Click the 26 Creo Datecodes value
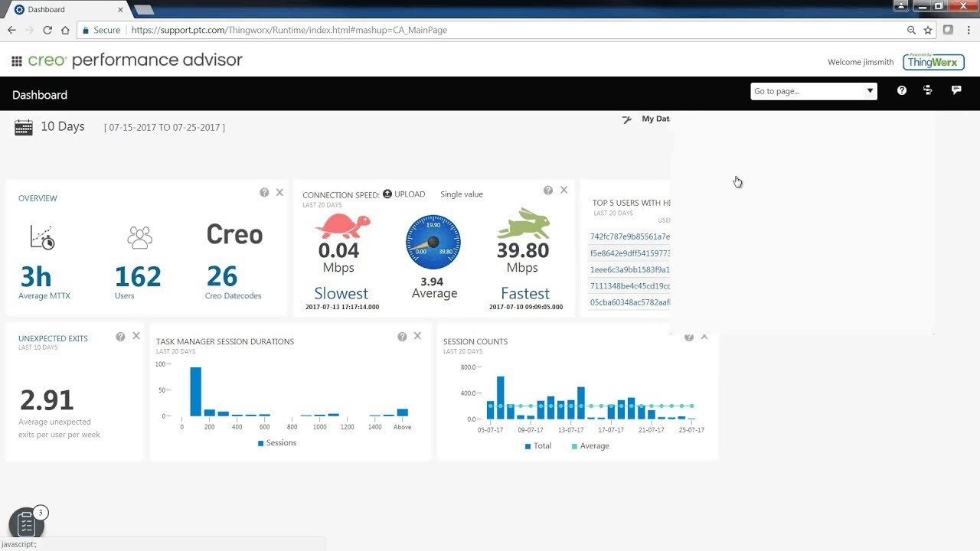Screen dimensions: 980x551 [222, 276]
